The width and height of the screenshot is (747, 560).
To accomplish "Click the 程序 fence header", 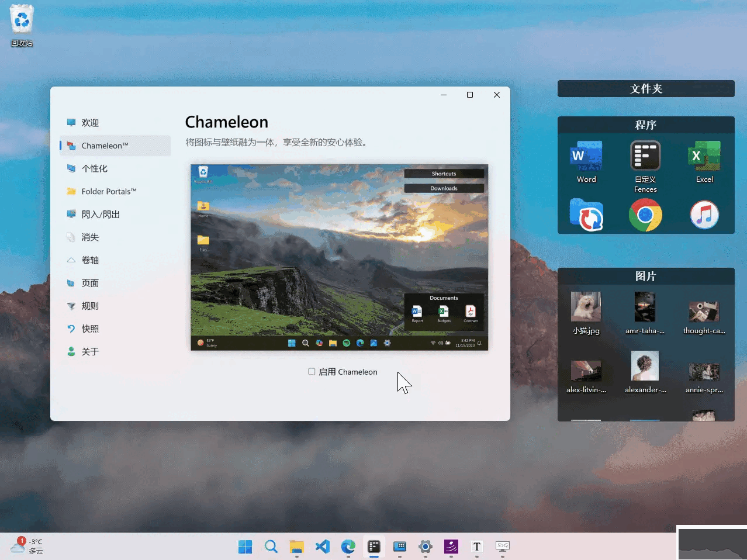I will (x=646, y=125).
